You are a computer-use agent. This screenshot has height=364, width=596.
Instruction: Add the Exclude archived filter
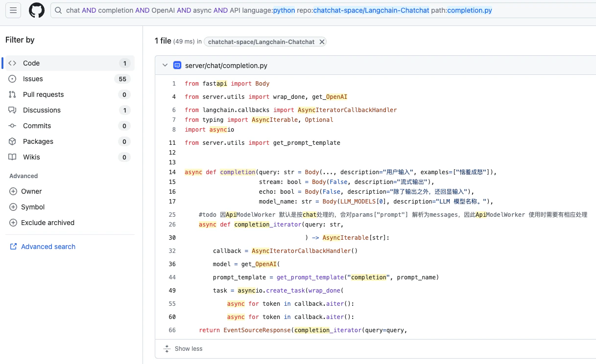(x=42, y=223)
